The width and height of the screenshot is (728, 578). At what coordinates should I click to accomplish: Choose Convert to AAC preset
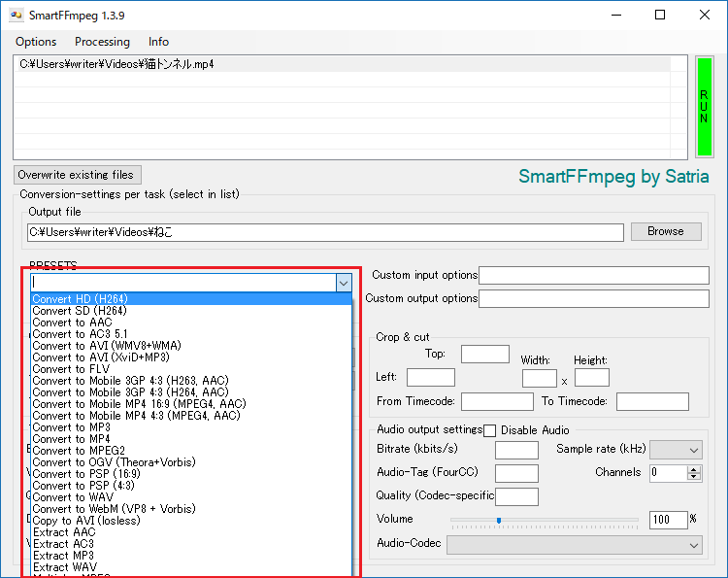[x=191, y=322]
